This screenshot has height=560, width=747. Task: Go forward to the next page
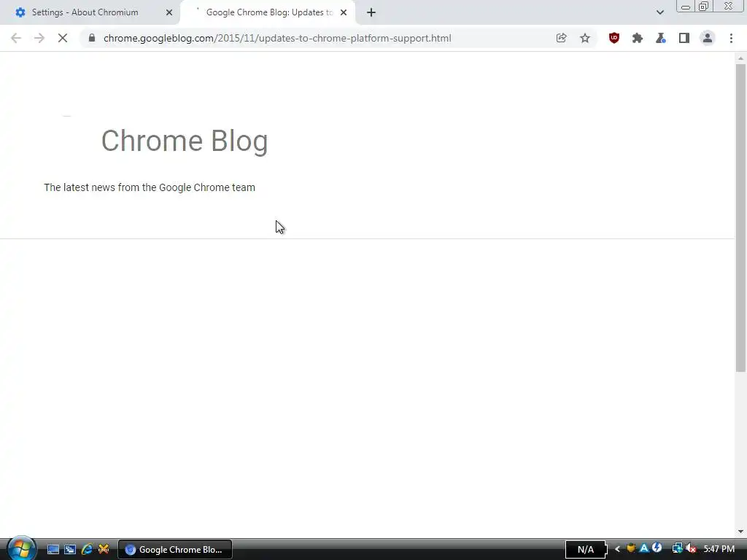pos(39,38)
